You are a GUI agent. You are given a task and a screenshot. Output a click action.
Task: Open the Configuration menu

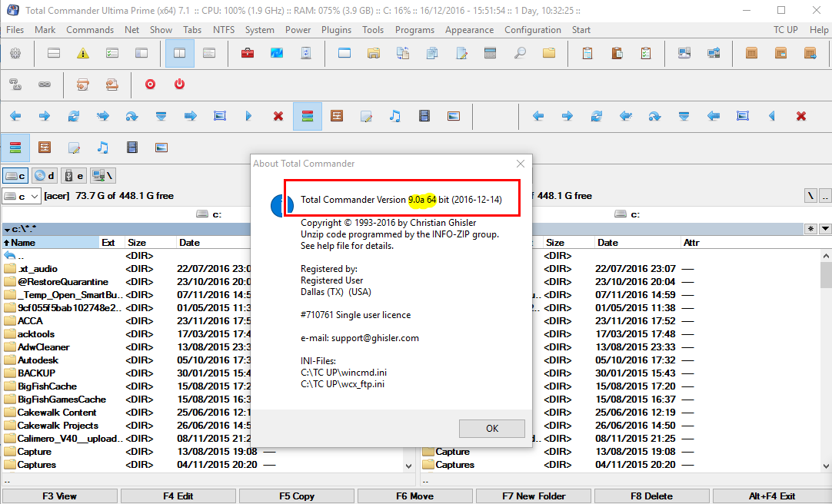pos(532,30)
